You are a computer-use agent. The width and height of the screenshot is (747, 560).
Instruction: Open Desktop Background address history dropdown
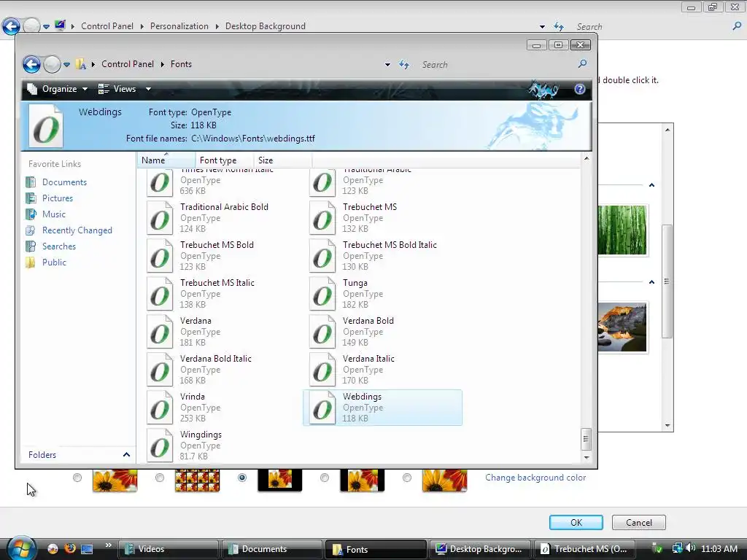click(x=542, y=27)
